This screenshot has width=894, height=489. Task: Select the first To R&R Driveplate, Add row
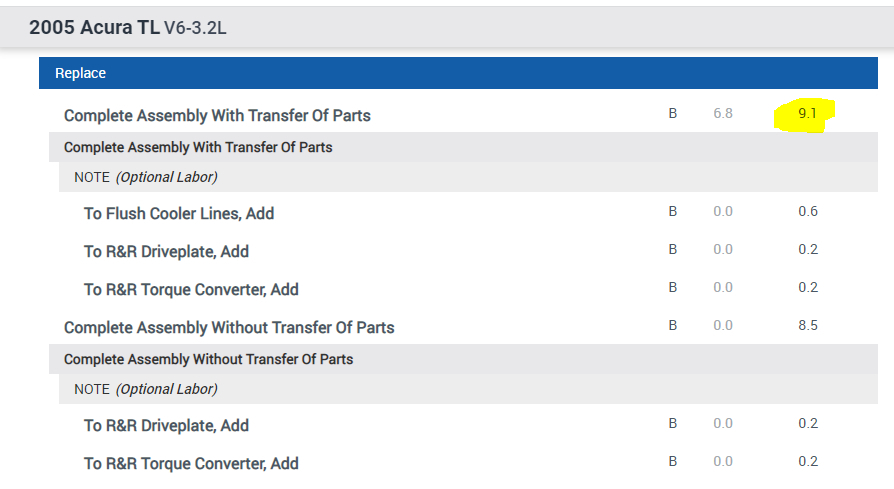click(x=166, y=251)
